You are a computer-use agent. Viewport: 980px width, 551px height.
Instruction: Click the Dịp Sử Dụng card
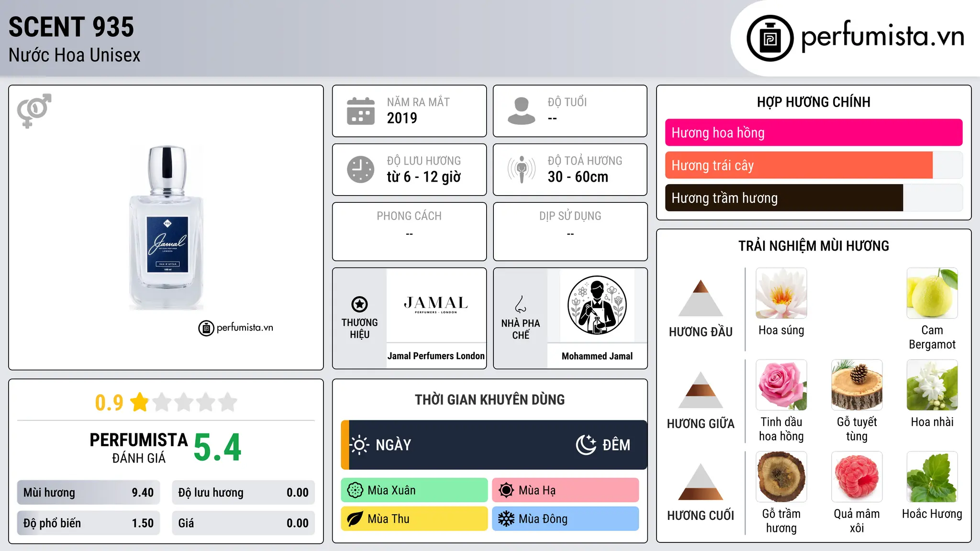point(570,231)
